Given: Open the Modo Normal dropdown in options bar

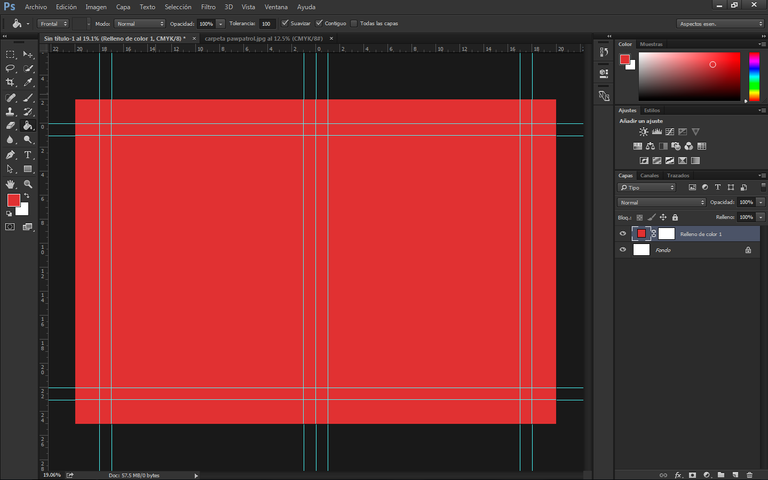Looking at the screenshot, I should [140, 24].
